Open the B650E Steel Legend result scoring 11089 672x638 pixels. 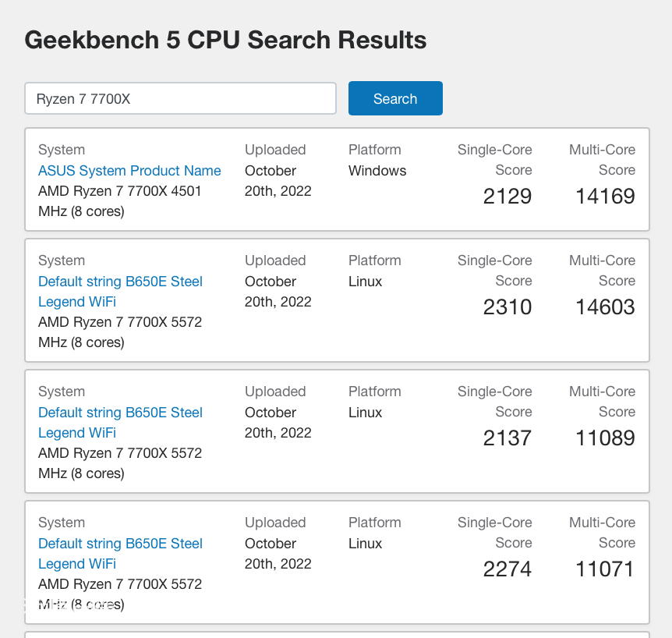tap(120, 422)
